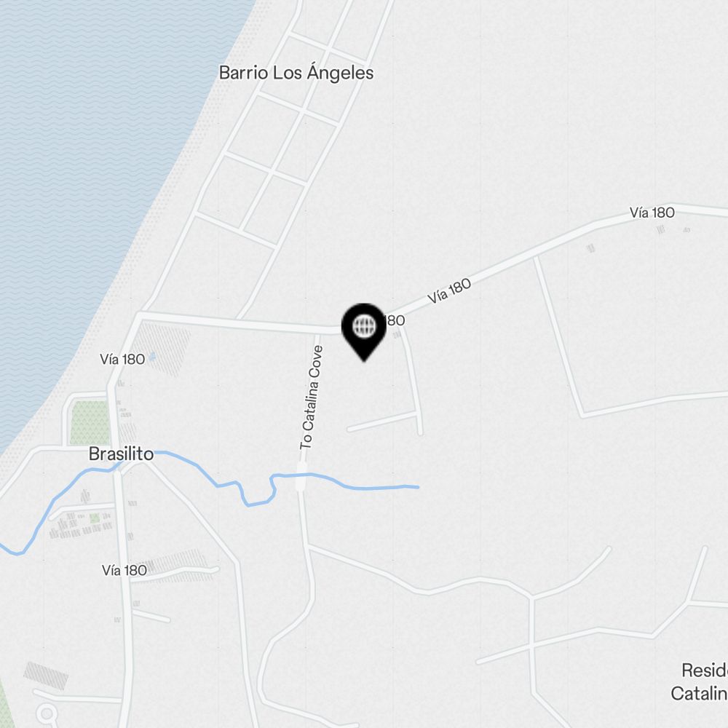Click the dark hatched block near roundabout

(x=46, y=676)
